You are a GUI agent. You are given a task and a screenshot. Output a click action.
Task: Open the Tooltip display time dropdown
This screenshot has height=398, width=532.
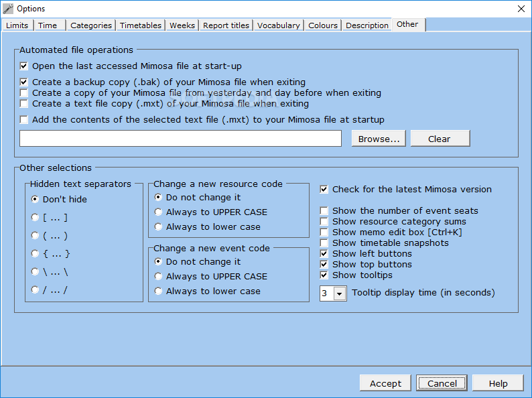click(340, 293)
